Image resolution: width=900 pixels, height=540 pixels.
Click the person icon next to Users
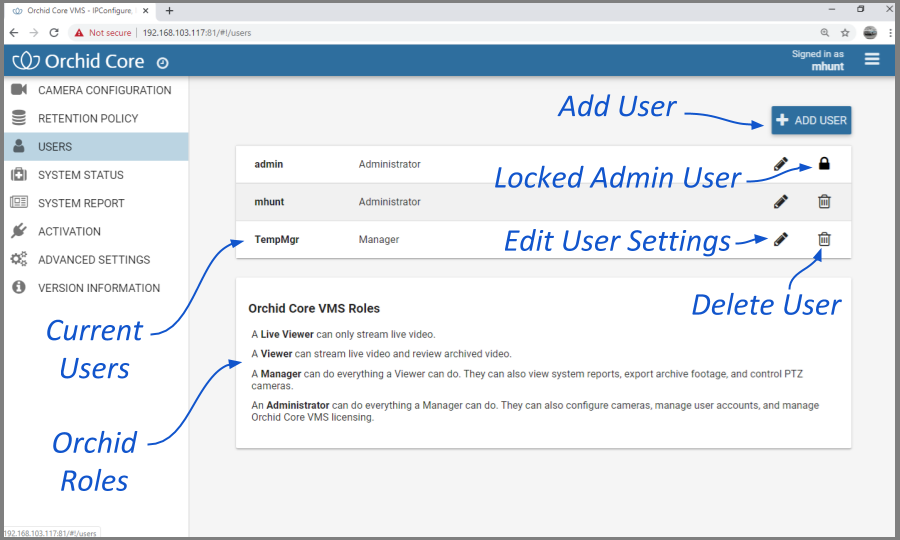[19, 146]
